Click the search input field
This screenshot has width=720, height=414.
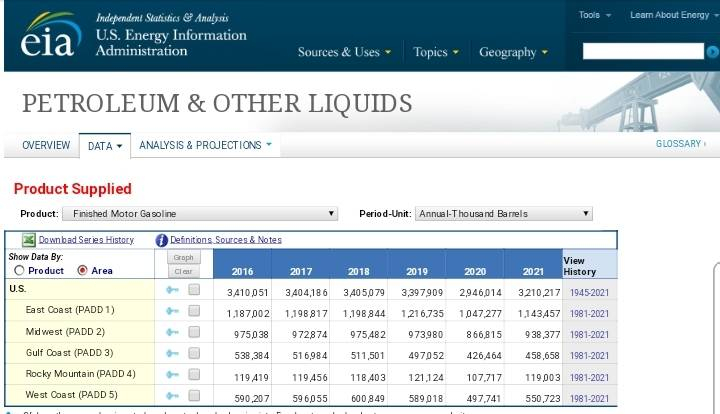(x=642, y=51)
